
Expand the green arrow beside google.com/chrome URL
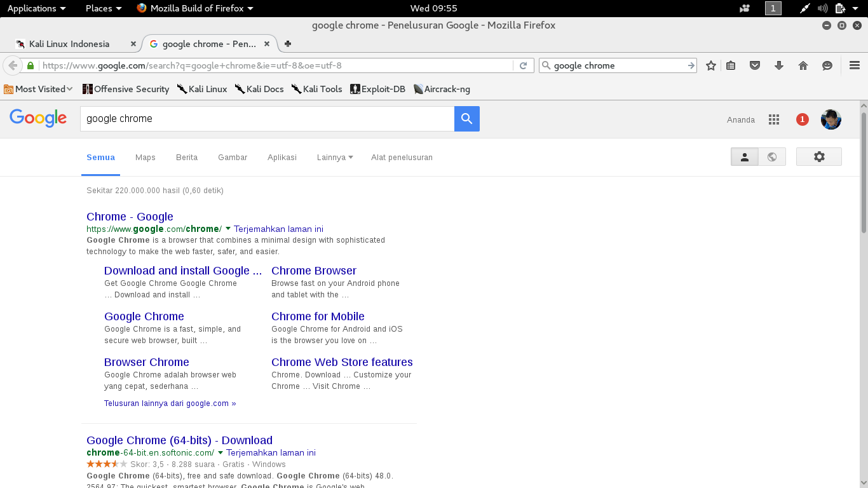tap(228, 229)
